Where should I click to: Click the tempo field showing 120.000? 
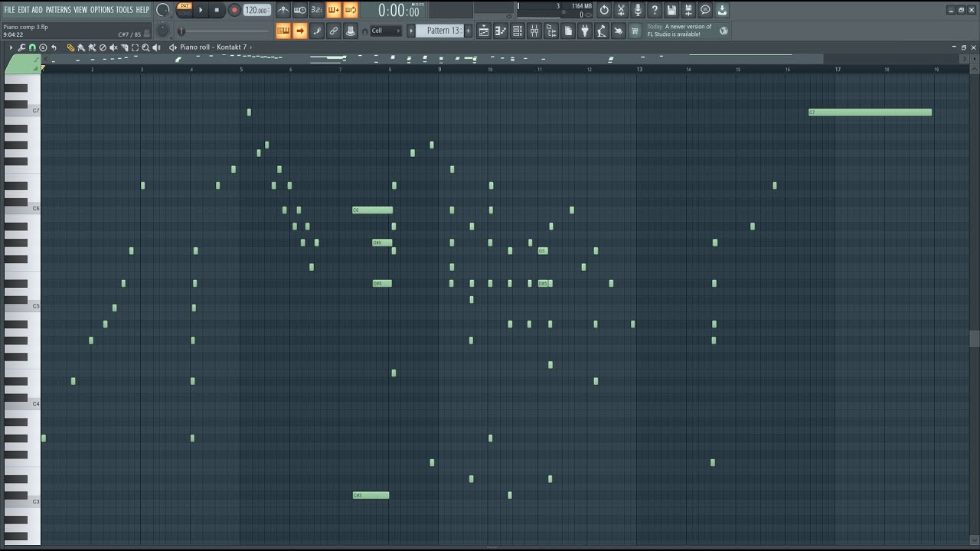point(256,11)
